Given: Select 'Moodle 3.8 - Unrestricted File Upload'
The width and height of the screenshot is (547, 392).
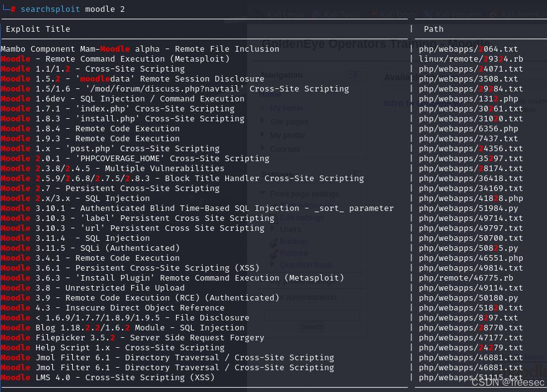Looking at the screenshot, I should click(93, 287).
